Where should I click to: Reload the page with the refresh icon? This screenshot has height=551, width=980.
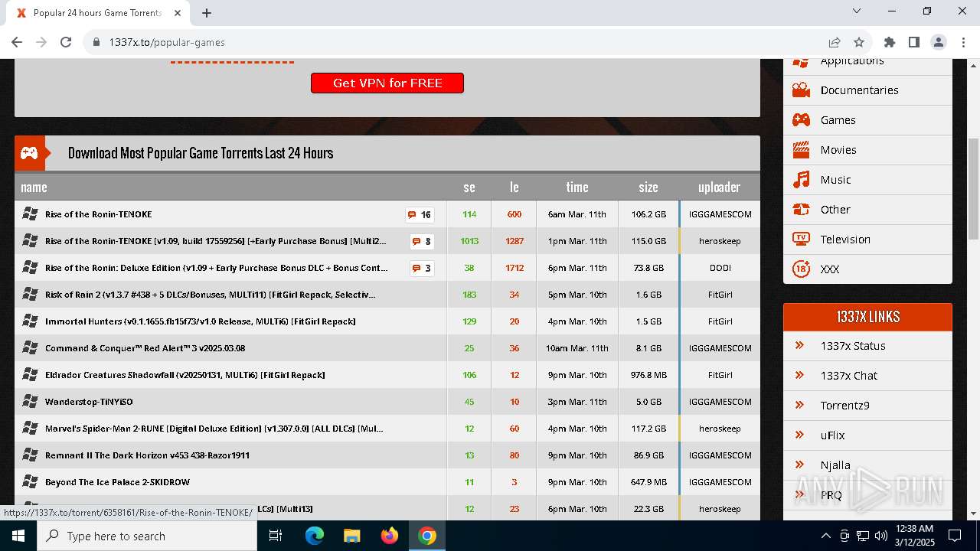point(66,42)
